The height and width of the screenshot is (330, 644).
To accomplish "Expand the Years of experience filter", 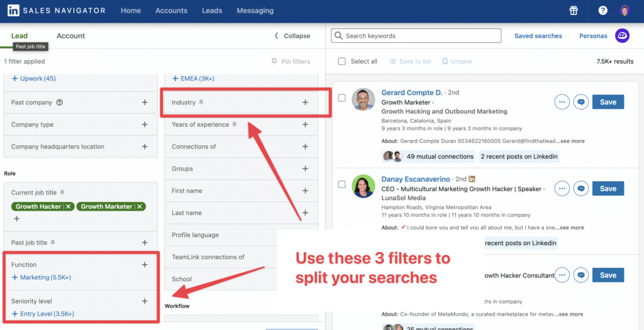I will pos(305,124).
